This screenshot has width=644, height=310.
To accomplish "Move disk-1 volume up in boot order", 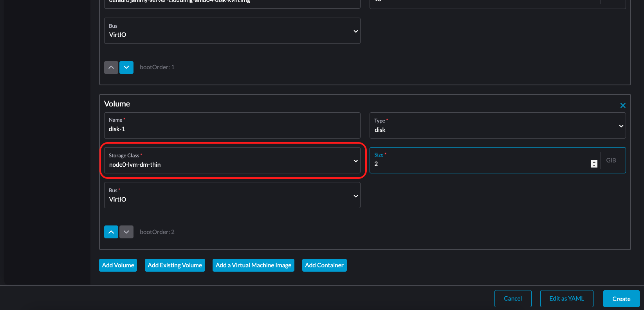I will [111, 232].
